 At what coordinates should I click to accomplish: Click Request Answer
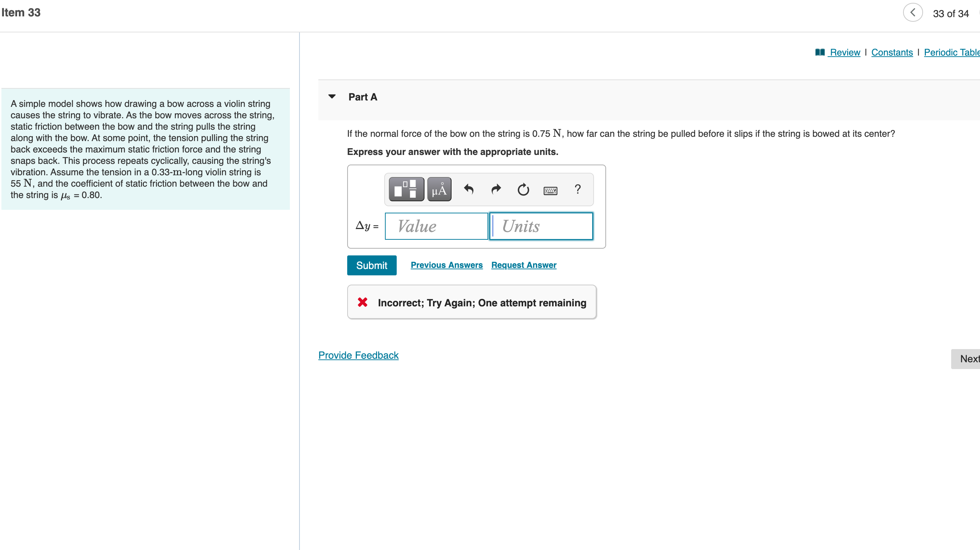[x=523, y=265]
